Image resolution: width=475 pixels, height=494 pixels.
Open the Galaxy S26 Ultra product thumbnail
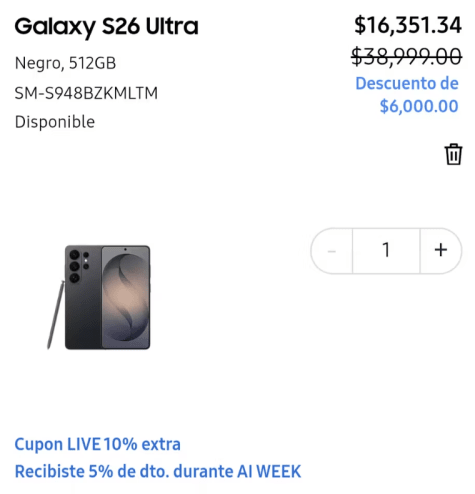[99, 298]
